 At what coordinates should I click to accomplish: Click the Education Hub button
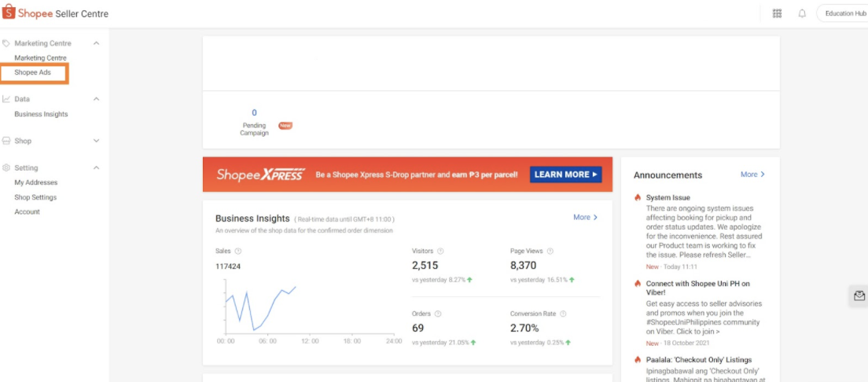(842, 13)
